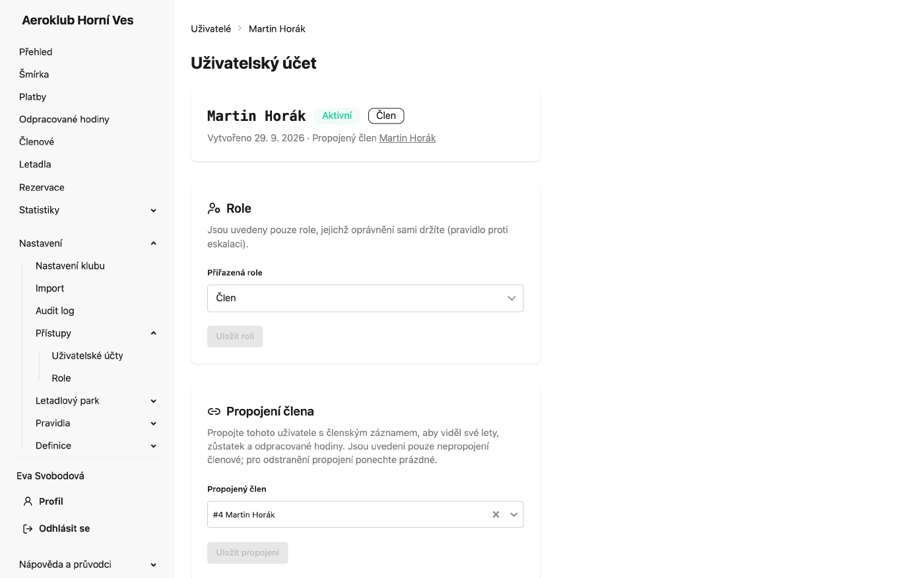This screenshot has width=924, height=578.
Task: Follow the underlined Martin Horák member link
Action: coord(407,138)
